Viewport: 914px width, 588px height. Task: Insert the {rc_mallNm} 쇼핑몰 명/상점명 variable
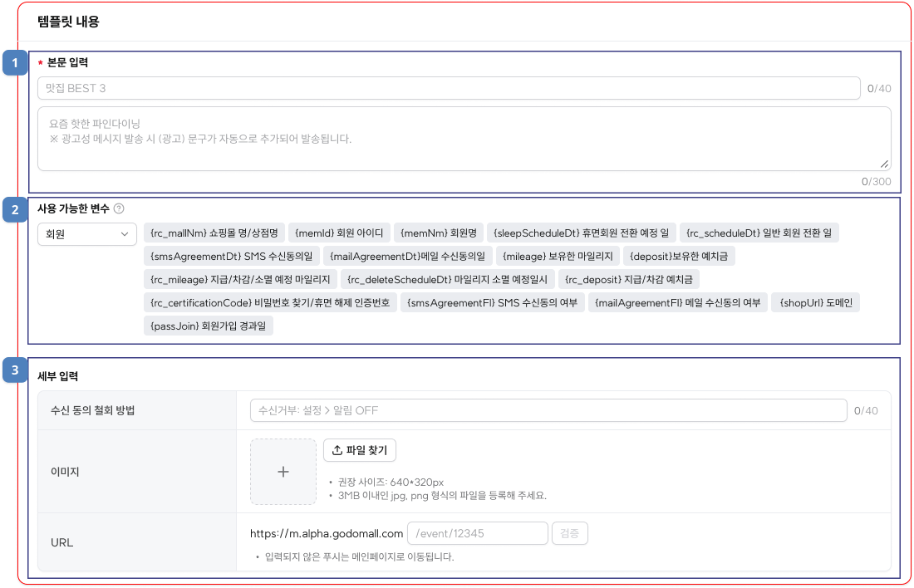tap(214, 233)
